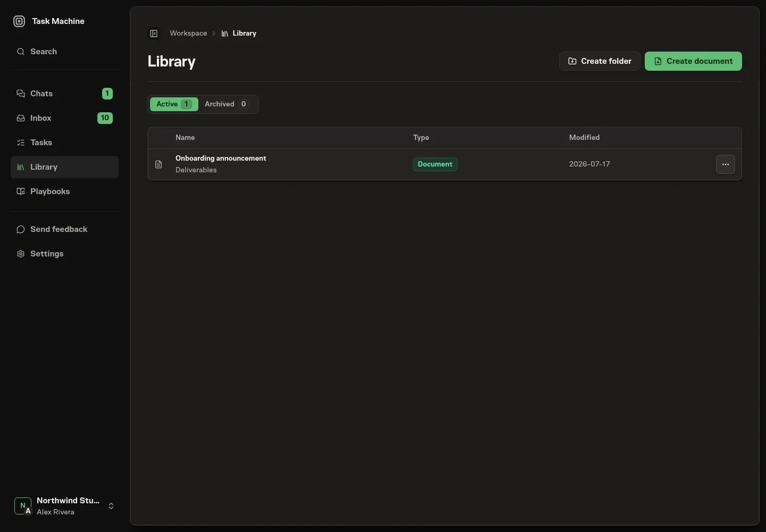Image resolution: width=766 pixels, height=532 pixels.
Task: Click the Library breadcrumb label
Action: click(244, 33)
